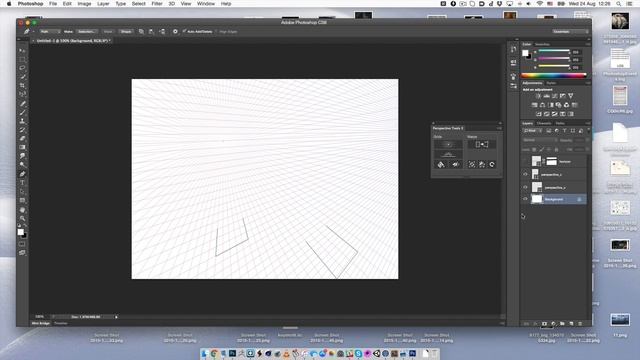640x360 pixels.
Task: Click the Shape button in options bar
Action: coord(126,31)
